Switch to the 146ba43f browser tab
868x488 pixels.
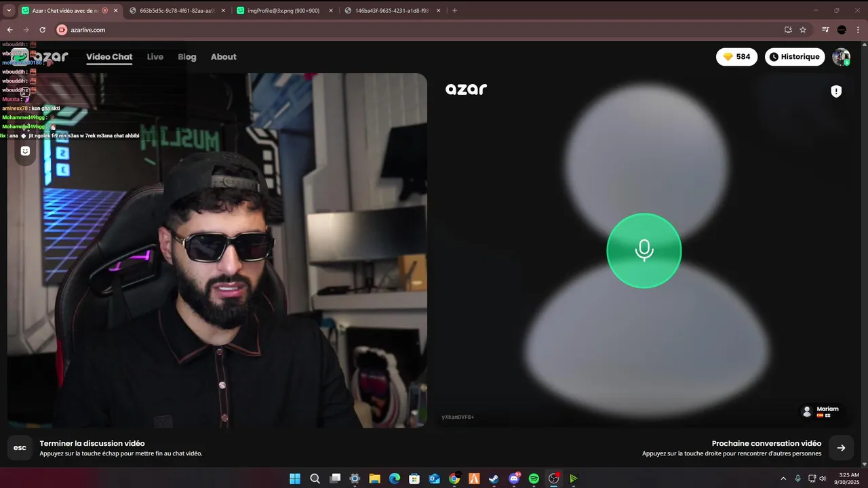click(392, 10)
